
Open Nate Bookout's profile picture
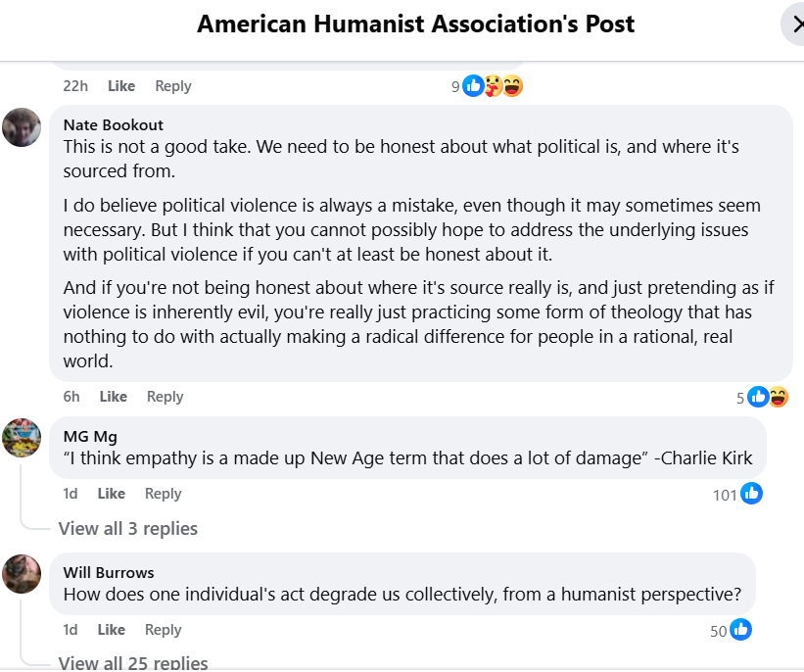22,127
